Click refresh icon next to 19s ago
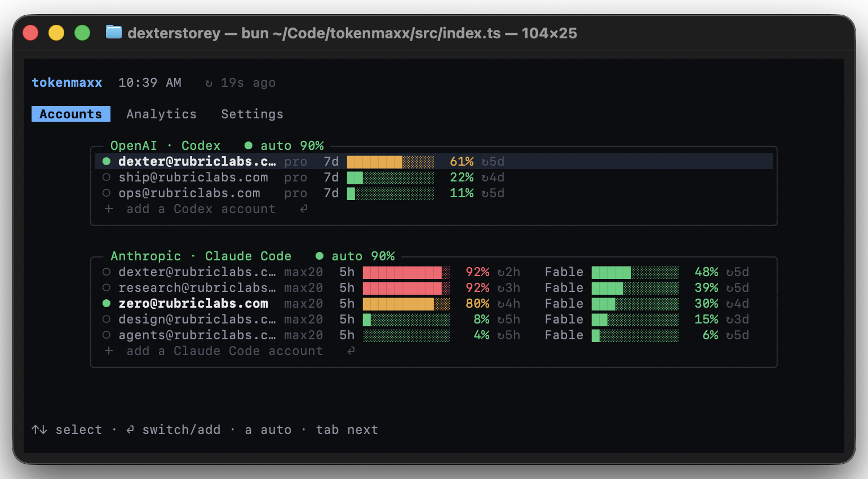Image resolution: width=868 pixels, height=479 pixels. tap(209, 83)
